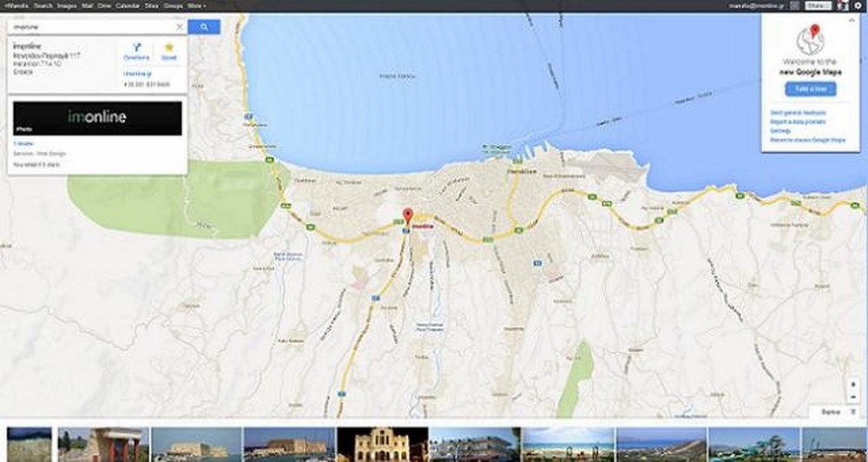Click the account email in the top bar
868x462 pixels.
pos(756,5)
